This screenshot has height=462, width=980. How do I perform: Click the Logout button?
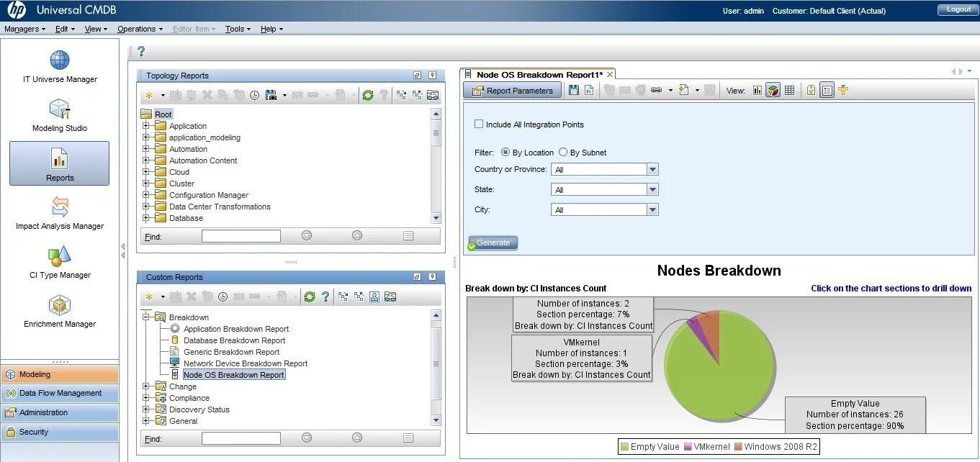point(958,9)
